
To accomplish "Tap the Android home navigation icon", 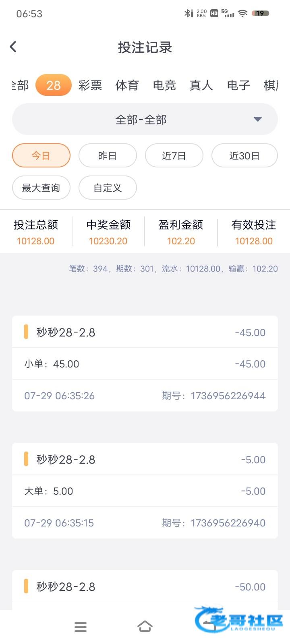I will pos(145,626).
